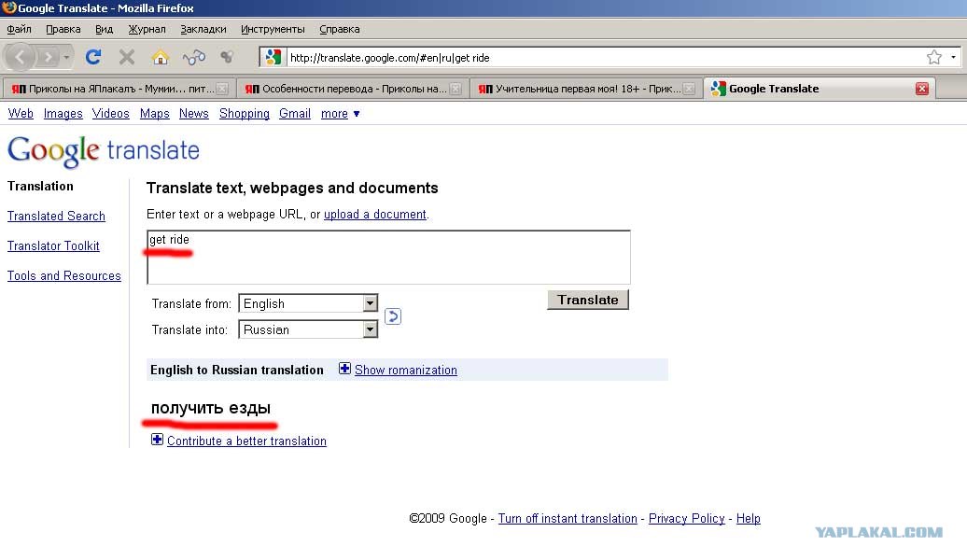Click the Google translate logo
This screenshot has width=967, height=560.
pyautogui.click(x=104, y=150)
